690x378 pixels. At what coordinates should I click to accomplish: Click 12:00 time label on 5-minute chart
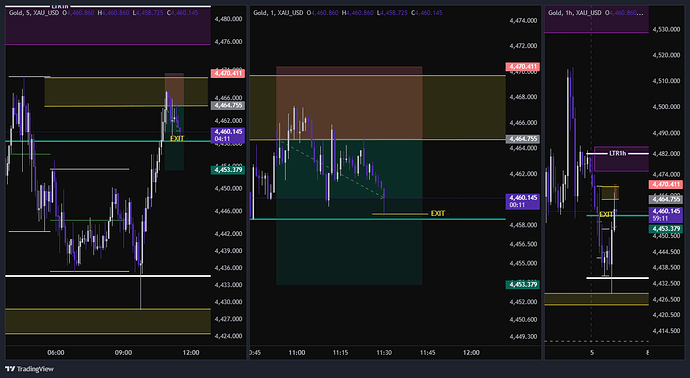coord(191,352)
